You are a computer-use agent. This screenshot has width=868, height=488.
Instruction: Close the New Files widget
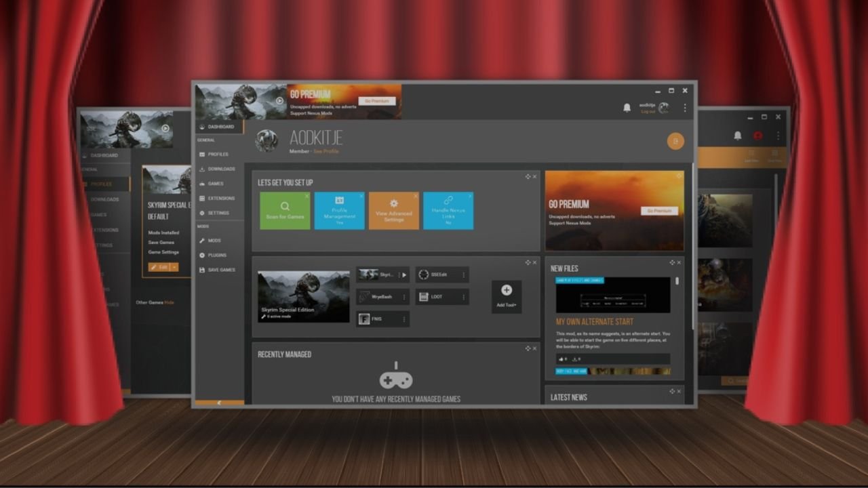pyautogui.click(x=679, y=262)
